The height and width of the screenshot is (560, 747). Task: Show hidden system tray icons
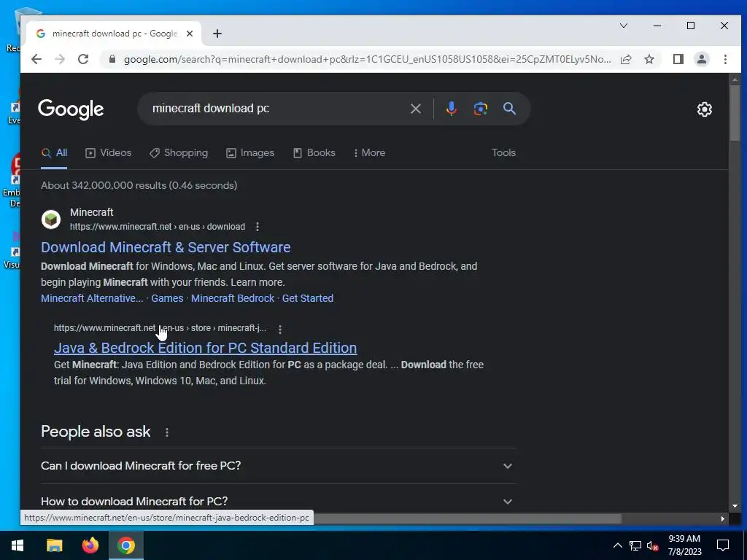click(x=617, y=545)
